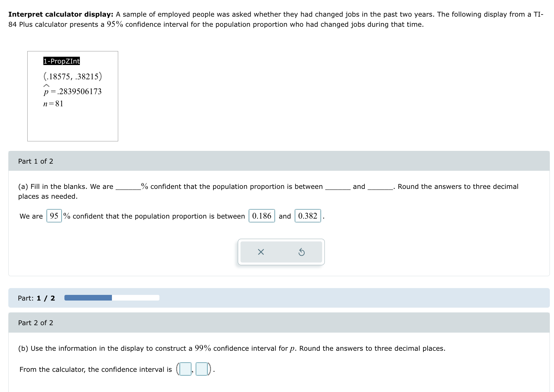Click the X symbol to mark answer incorrect
Viewport: 554px width, 392px height.
pyautogui.click(x=260, y=252)
